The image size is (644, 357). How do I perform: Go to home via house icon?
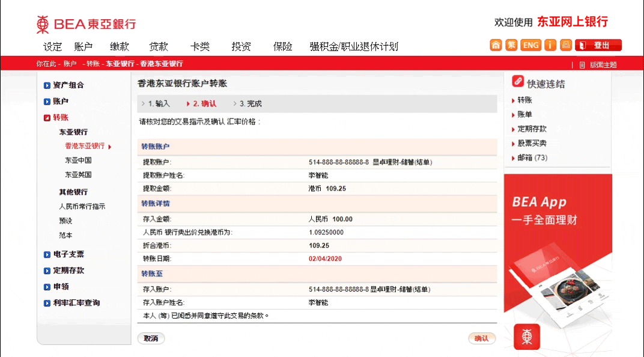click(x=496, y=45)
